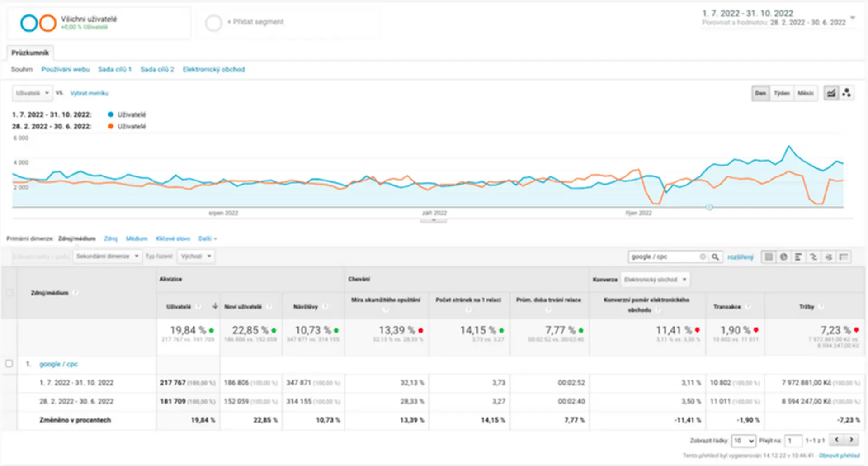The image size is (868, 466).
Task: Click the timeline annotation marker under the chart
Action: click(x=709, y=207)
